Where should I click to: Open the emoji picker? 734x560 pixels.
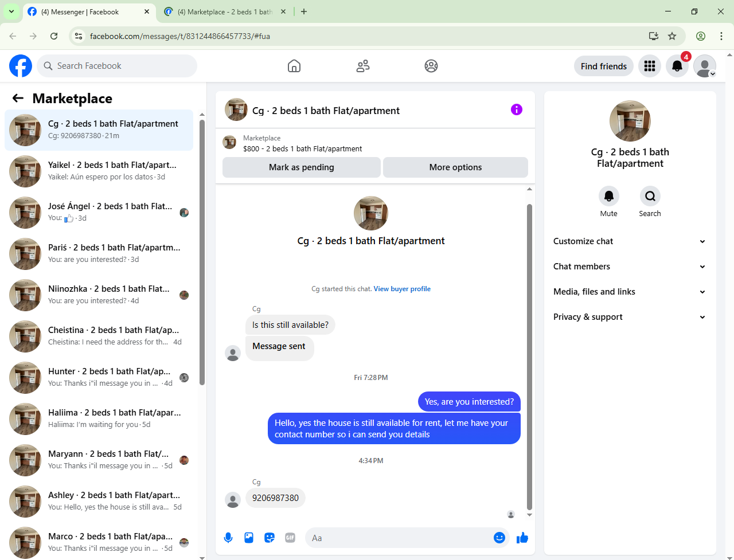[x=499, y=538]
